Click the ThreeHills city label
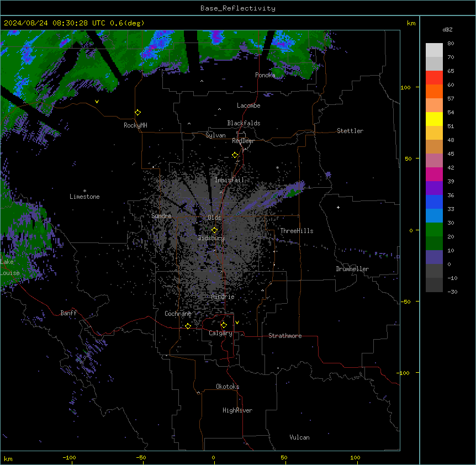Viewport: 476px width, 465px height. [297, 231]
